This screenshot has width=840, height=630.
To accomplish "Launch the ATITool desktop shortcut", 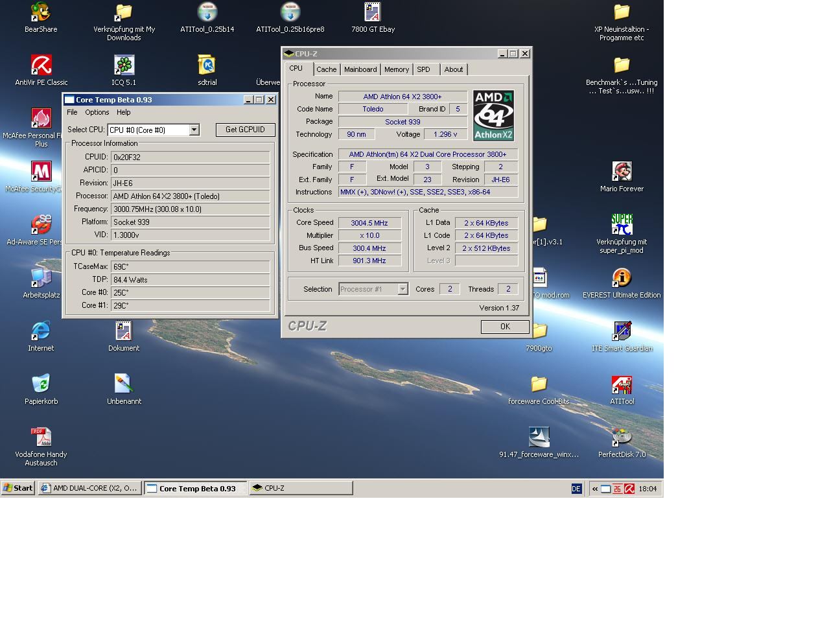I will 622,384.
